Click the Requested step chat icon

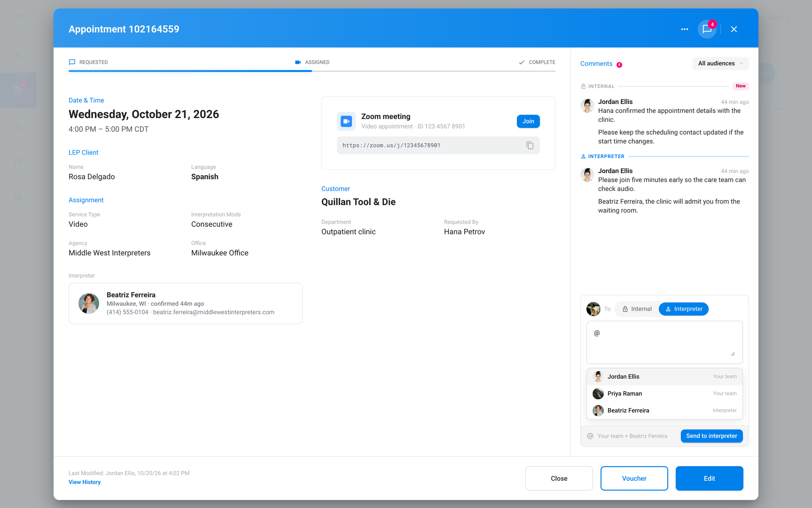pos(72,62)
